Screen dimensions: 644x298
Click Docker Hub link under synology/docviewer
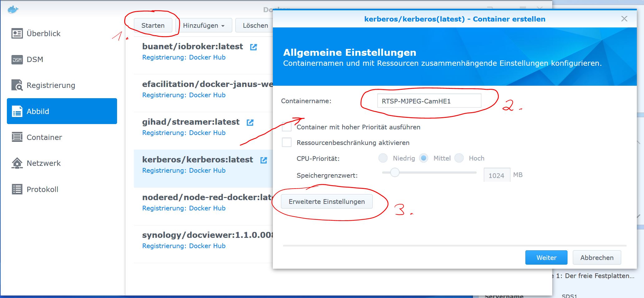point(207,246)
